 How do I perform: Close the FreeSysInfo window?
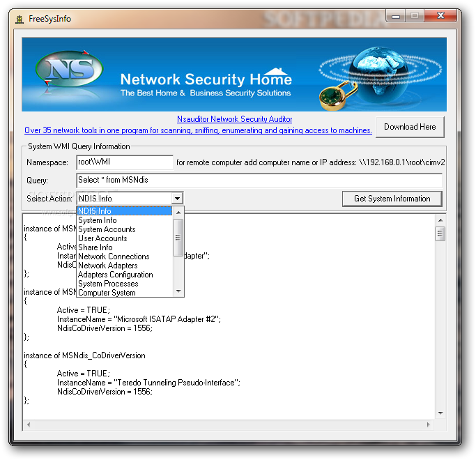pos(440,15)
